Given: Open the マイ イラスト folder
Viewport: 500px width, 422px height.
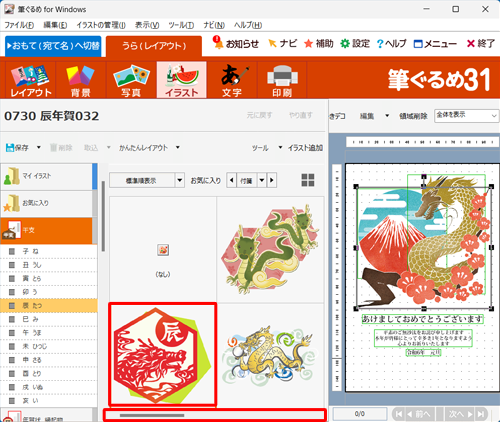Looking at the screenshot, I should tap(47, 176).
